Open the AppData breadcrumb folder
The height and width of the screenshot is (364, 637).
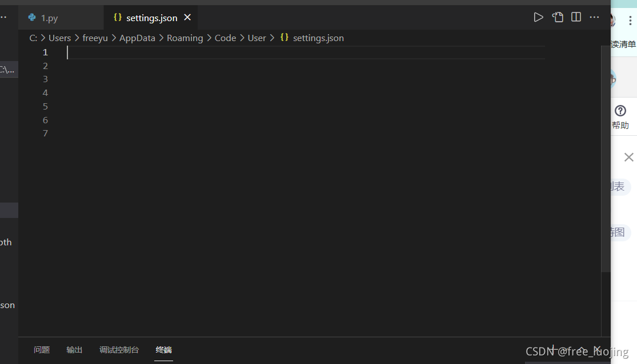(x=137, y=38)
